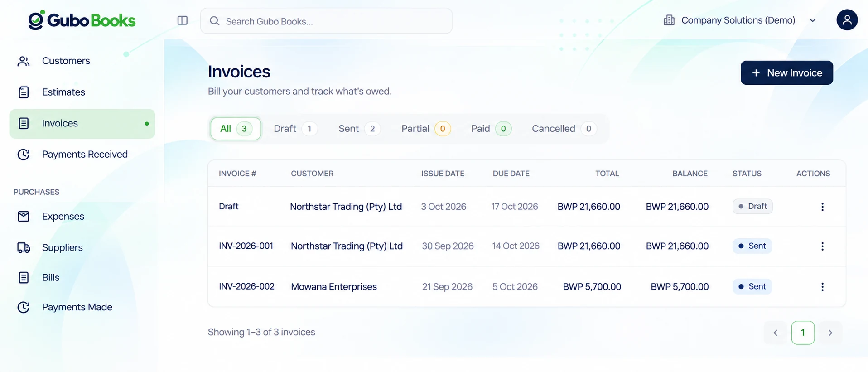Click the Sent status badge for INV-2026-001
Image resolution: width=868 pixels, height=372 pixels.
[x=752, y=246]
